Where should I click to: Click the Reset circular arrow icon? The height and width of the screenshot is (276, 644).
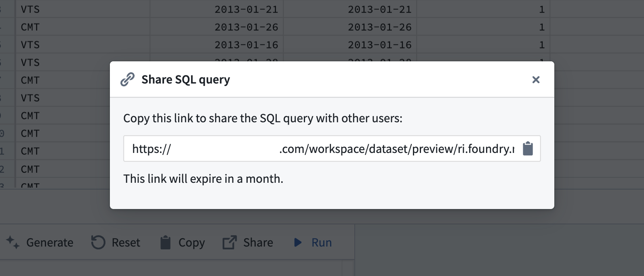[x=98, y=243]
